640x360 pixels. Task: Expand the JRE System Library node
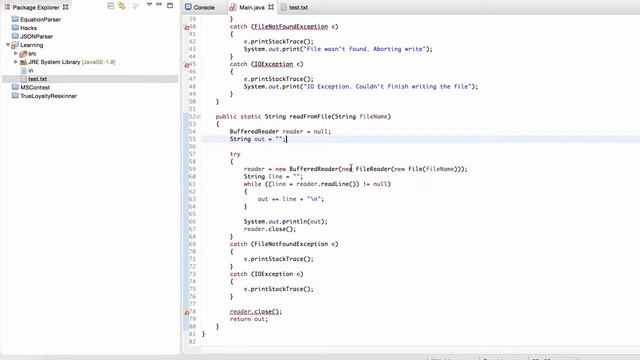tap(16, 62)
